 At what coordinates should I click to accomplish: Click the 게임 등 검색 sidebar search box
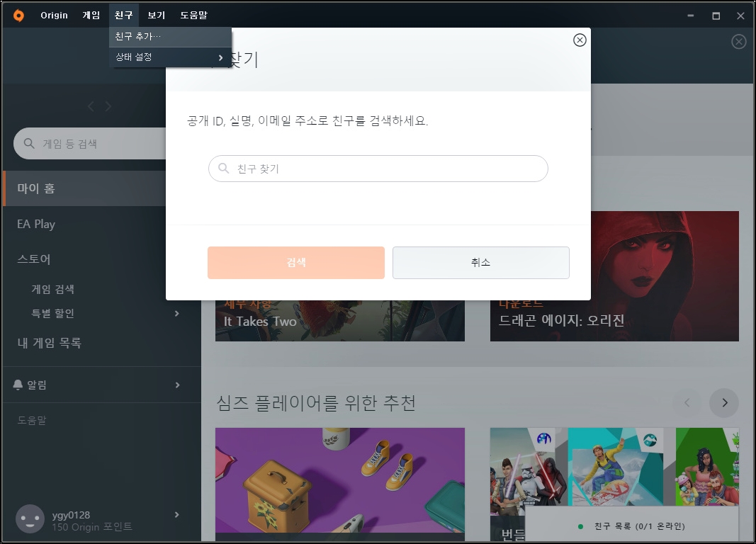click(90, 144)
